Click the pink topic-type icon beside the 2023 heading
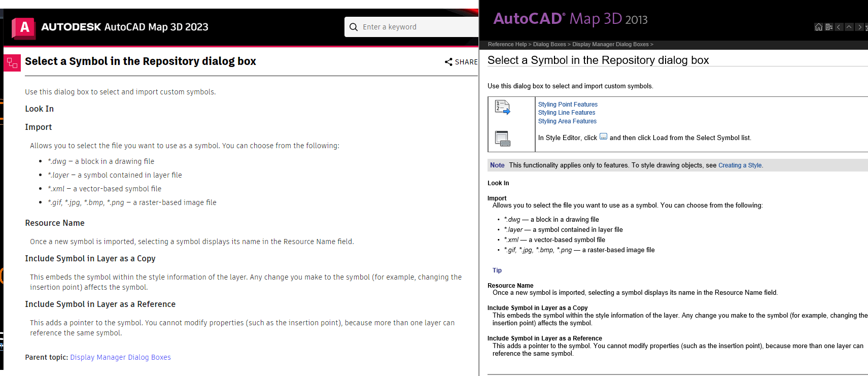The image size is (868, 376). [x=12, y=63]
